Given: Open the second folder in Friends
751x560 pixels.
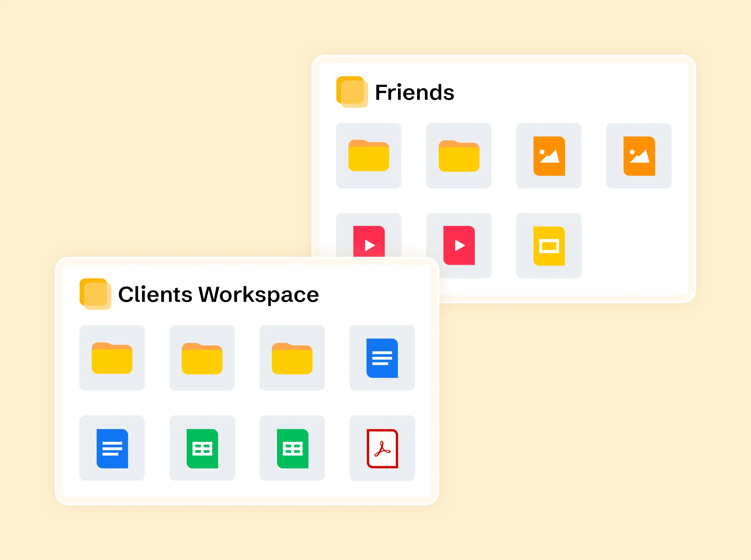Looking at the screenshot, I should tap(459, 156).
